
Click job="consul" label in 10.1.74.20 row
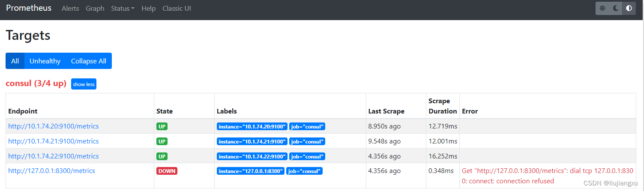pyautogui.click(x=307, y=127)
